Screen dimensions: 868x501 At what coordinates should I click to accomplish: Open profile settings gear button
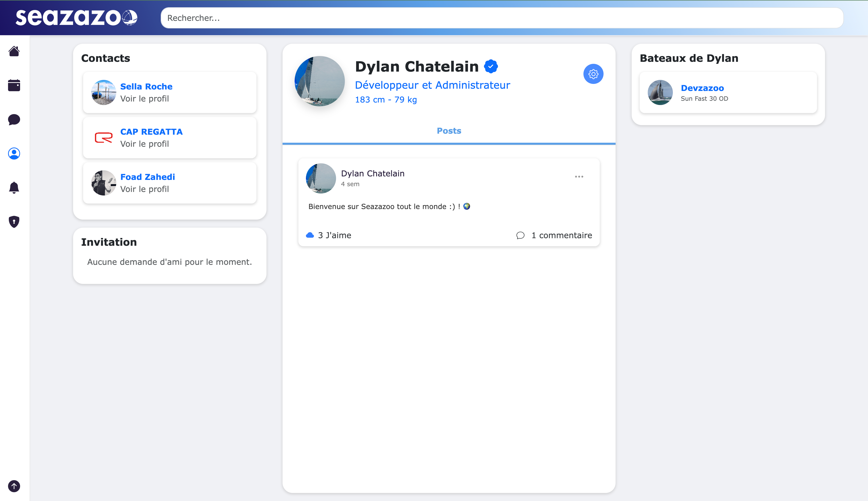click(593, 74)
